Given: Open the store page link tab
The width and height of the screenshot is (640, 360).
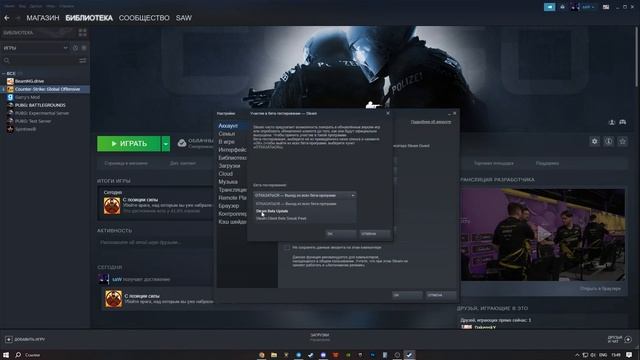Looking at the screenshot, I should [126, 163].
